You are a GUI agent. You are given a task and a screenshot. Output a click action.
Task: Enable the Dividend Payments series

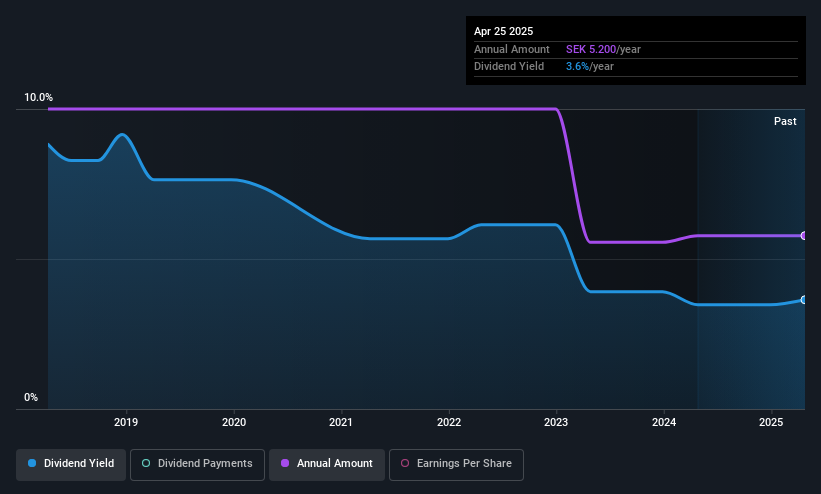coord(197,464)
